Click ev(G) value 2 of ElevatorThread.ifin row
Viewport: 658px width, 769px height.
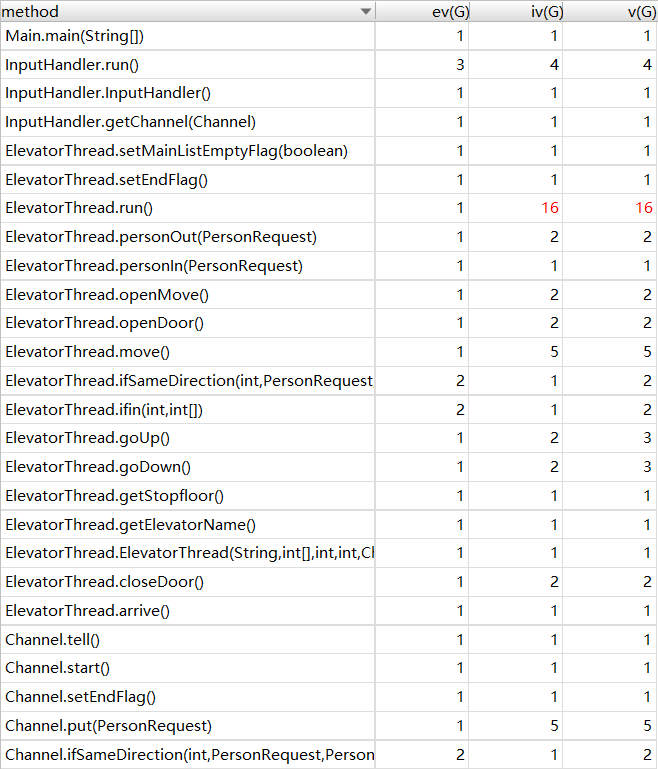tap(460, 410)
